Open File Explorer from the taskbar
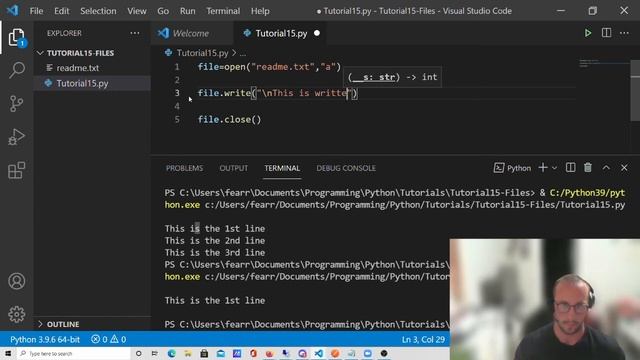 [x=188, y=353]
